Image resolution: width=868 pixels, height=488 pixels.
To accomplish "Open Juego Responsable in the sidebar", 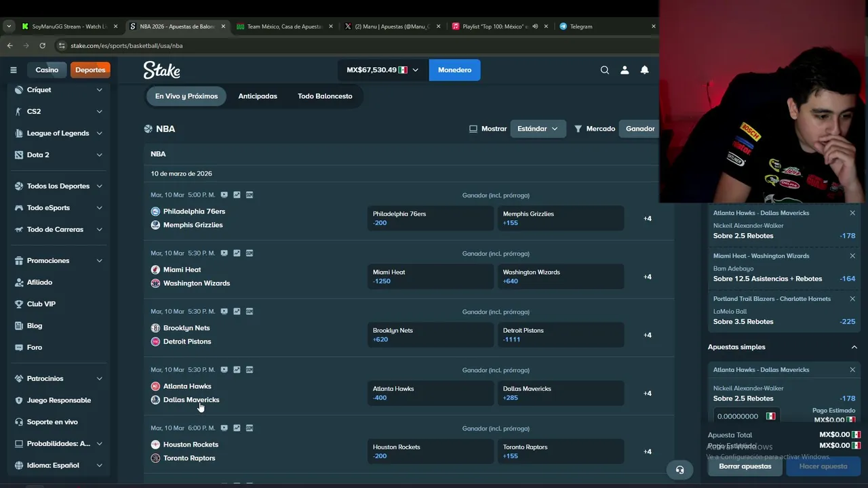I will pyautogui.click(x=58, y=400).
